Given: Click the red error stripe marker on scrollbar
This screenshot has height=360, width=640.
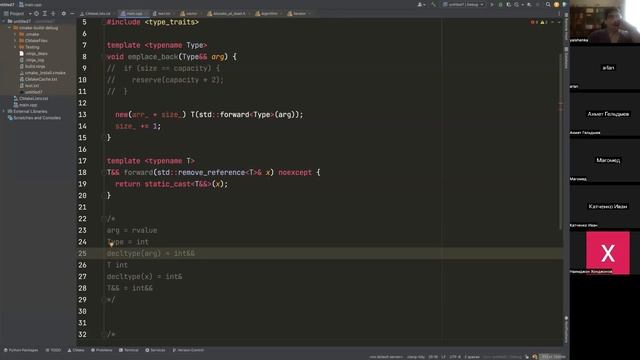Looking at the screenshot, I should tap(560, 104).
